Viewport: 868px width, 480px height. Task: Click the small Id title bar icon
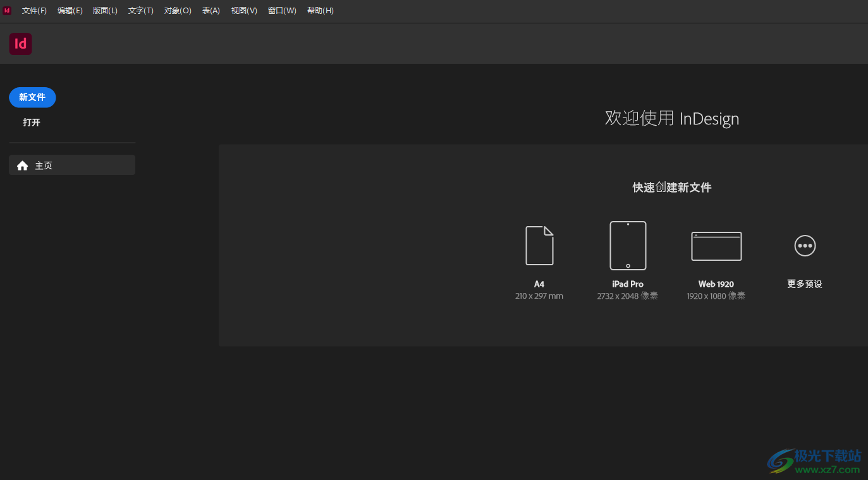click(x=7, y=11)
